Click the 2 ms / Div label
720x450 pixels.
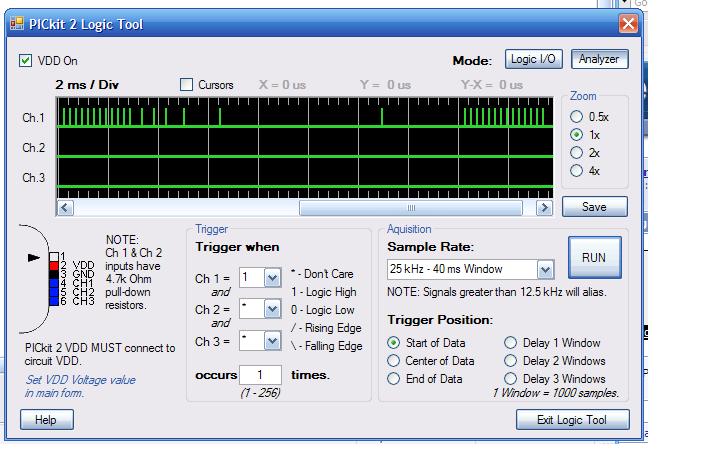[x=87, y=84]
